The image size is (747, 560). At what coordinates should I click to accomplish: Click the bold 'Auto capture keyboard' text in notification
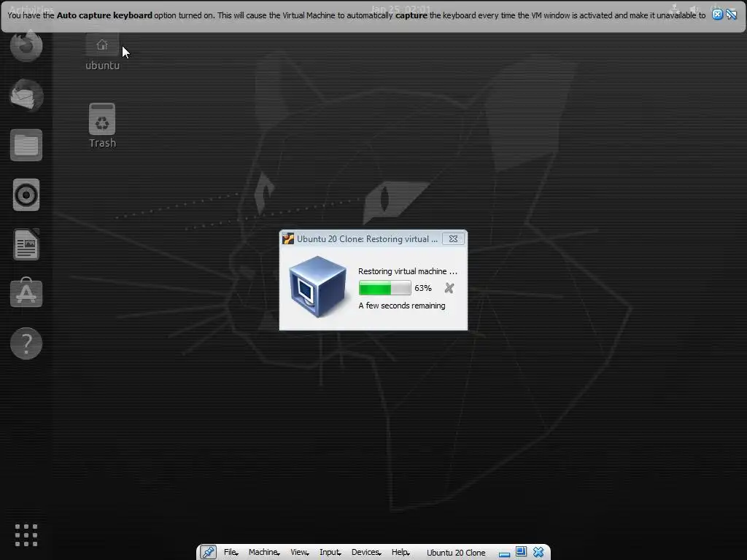(104, 15)
